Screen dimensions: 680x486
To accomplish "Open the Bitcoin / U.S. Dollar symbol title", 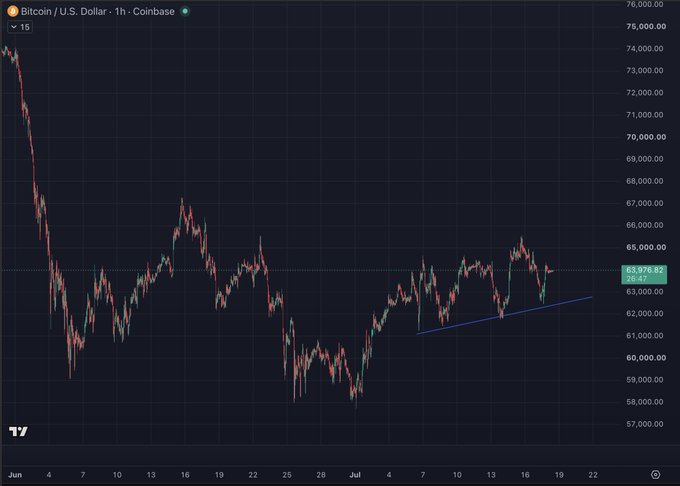I will pyautogui.click(x=98, y=12).
